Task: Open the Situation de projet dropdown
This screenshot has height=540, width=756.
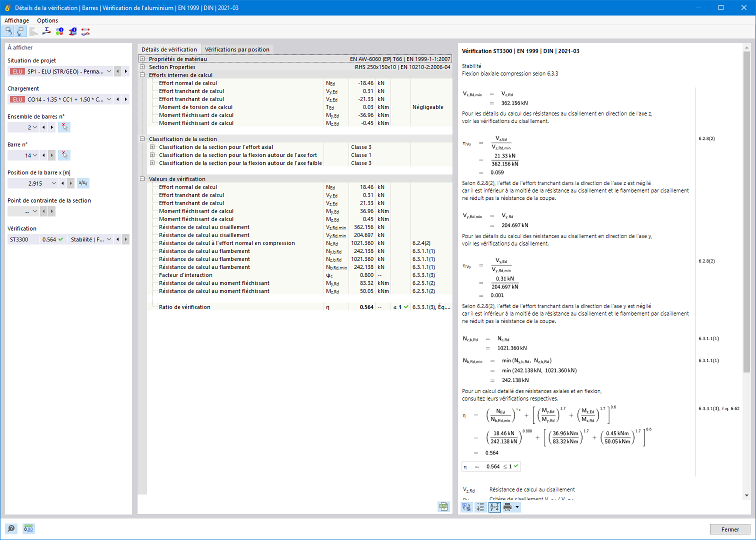Action: coord(109,71)
